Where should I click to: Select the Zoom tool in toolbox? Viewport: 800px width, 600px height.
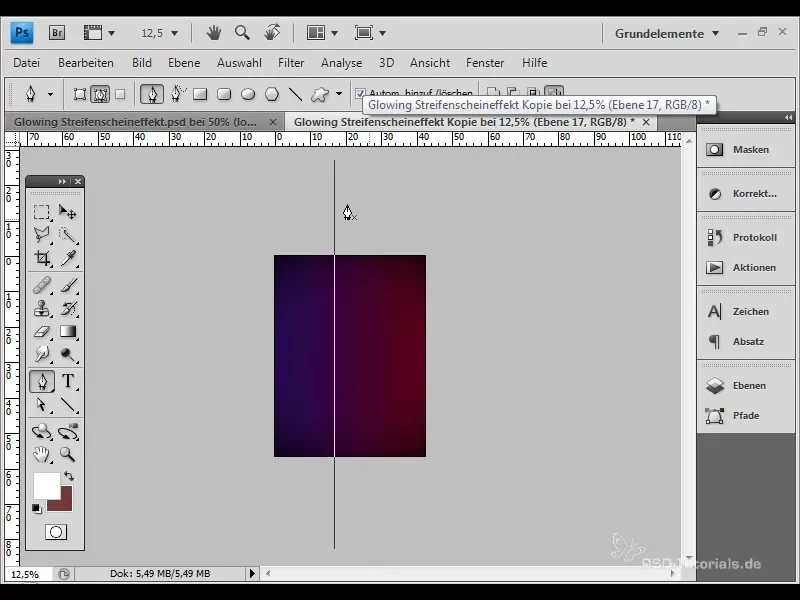click(x=68, y=454)
